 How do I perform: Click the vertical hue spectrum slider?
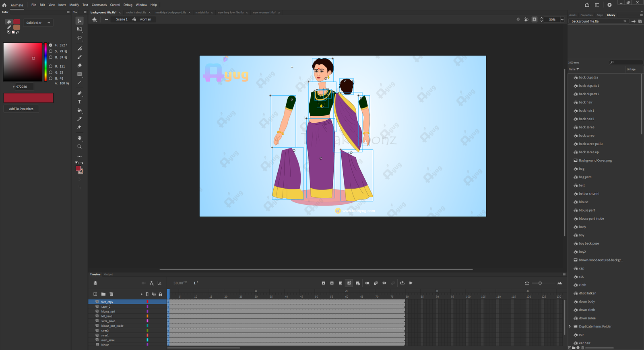(45, 62)
